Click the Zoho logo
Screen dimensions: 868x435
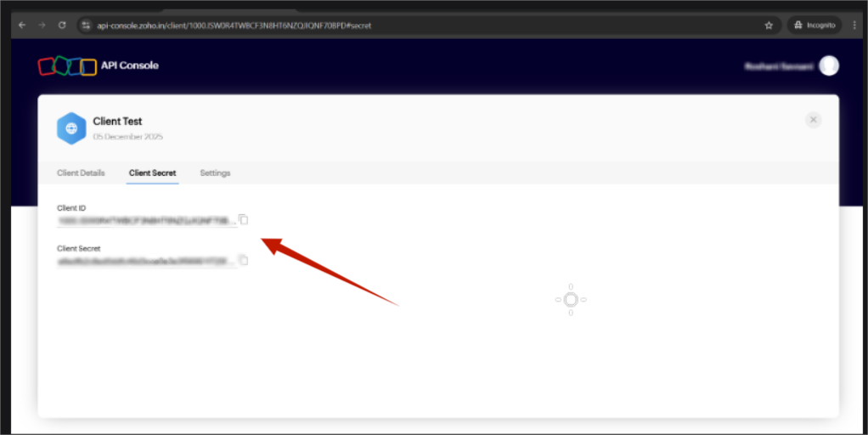click(x=67, y=66)
